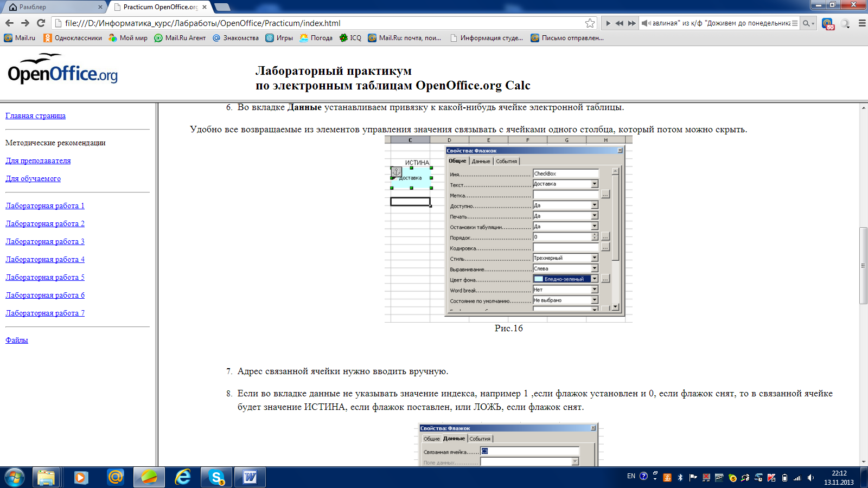Open the Одноклассники bookmark
Screen dimensions: 868x488
tap(73, 38)
